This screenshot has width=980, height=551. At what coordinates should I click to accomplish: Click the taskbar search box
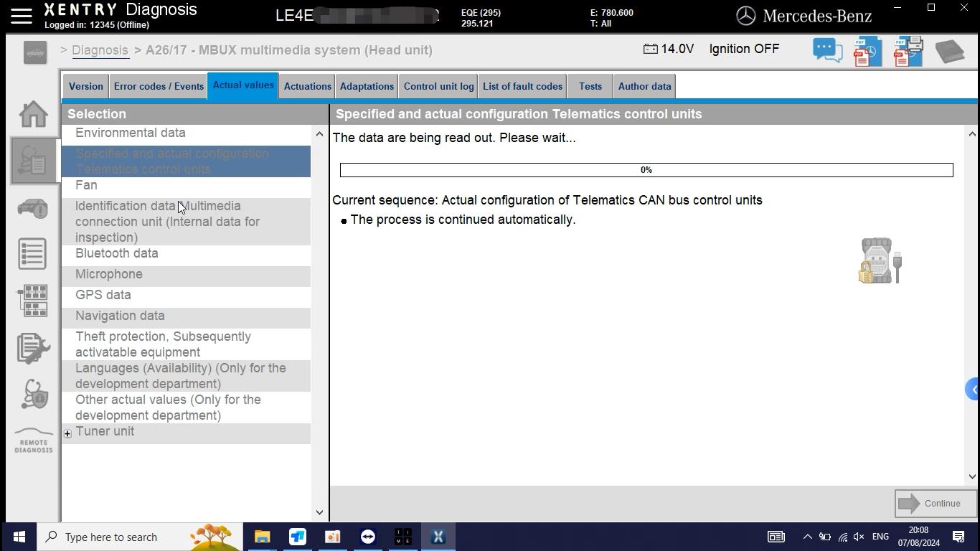pos(139,537)
